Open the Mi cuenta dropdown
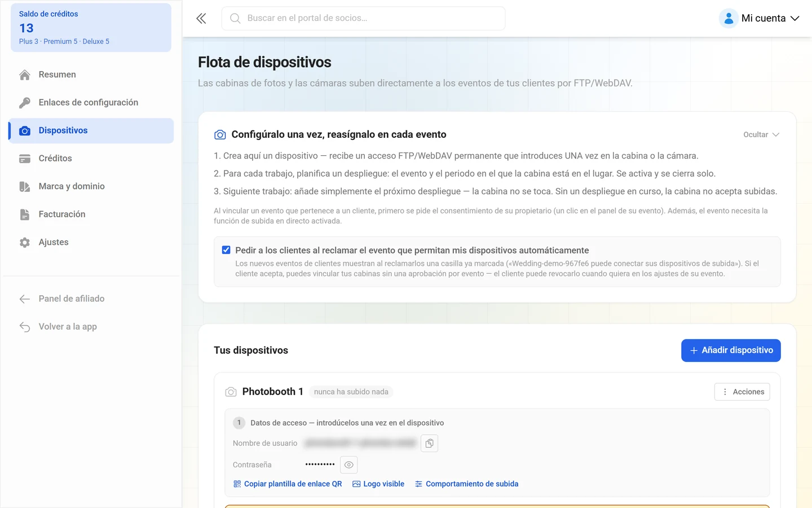The image size is (812, 508). [x=760, y=19]
